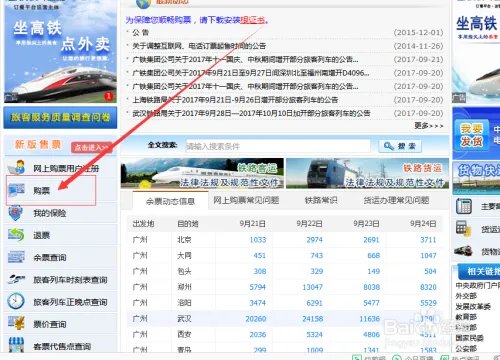Open the 发展改革委 related link
Screen dimensions: 500x360
[473, 306]
